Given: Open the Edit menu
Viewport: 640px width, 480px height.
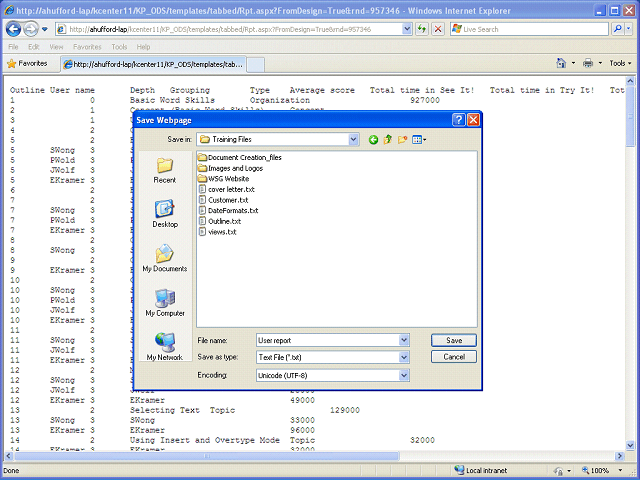Looking at the screenshot, I should [33, 47].
